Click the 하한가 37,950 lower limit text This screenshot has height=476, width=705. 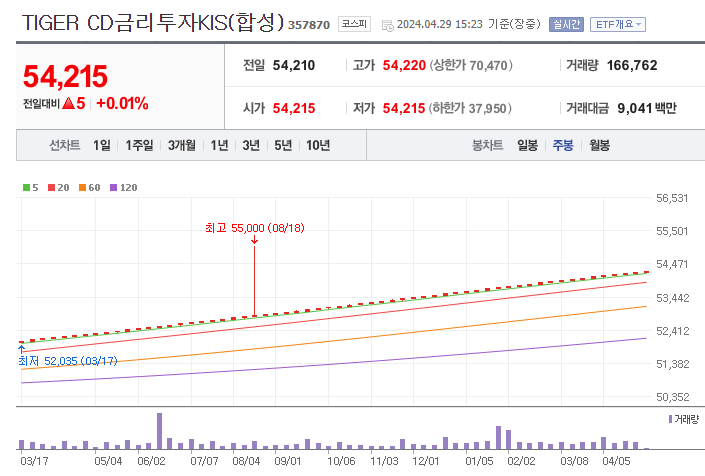tap(470, 108)
